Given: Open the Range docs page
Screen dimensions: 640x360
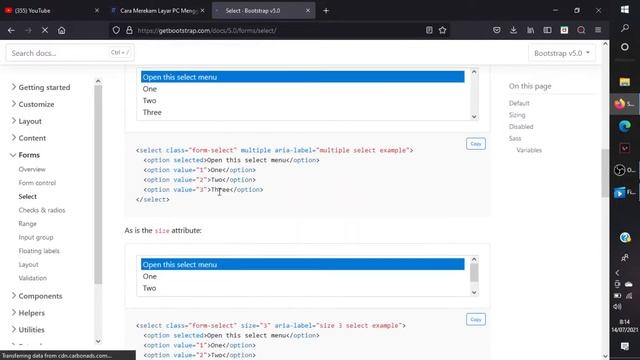Looking at the screenshot, I should (x=27, y=224).
